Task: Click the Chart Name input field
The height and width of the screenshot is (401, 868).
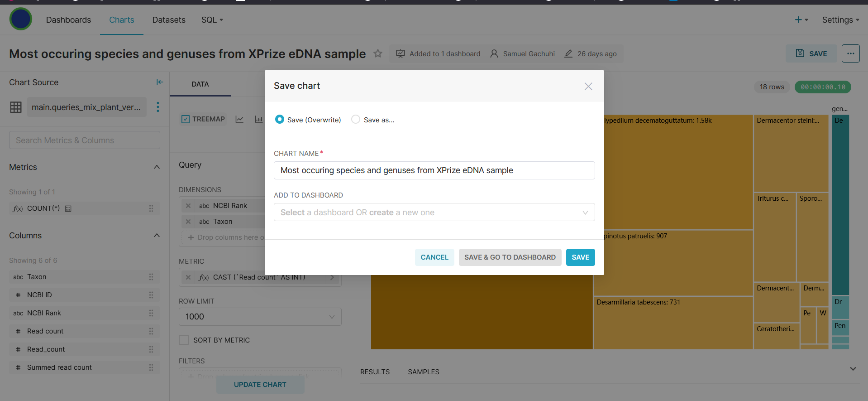Action: coord(434,170)
